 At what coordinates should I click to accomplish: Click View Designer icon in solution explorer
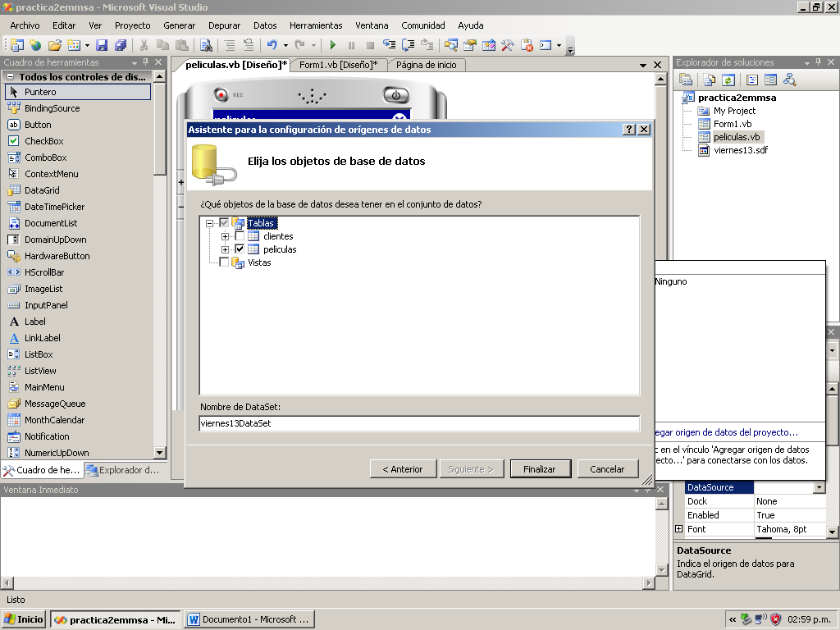pos(771,80)
